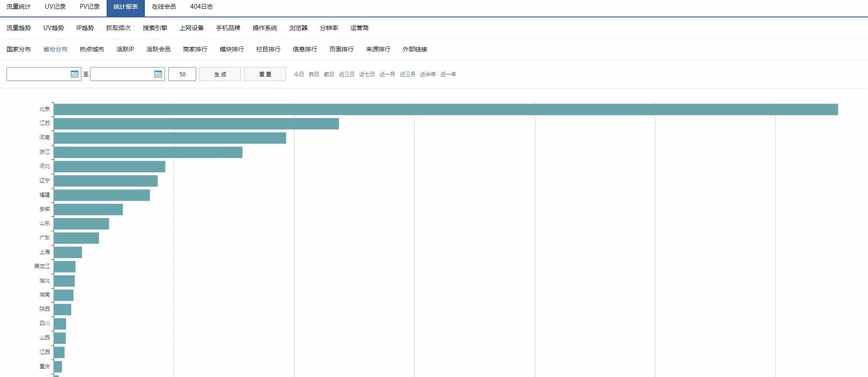Open the 搜索引擎 report
The image size is (868, 377).
coord(155,28)
